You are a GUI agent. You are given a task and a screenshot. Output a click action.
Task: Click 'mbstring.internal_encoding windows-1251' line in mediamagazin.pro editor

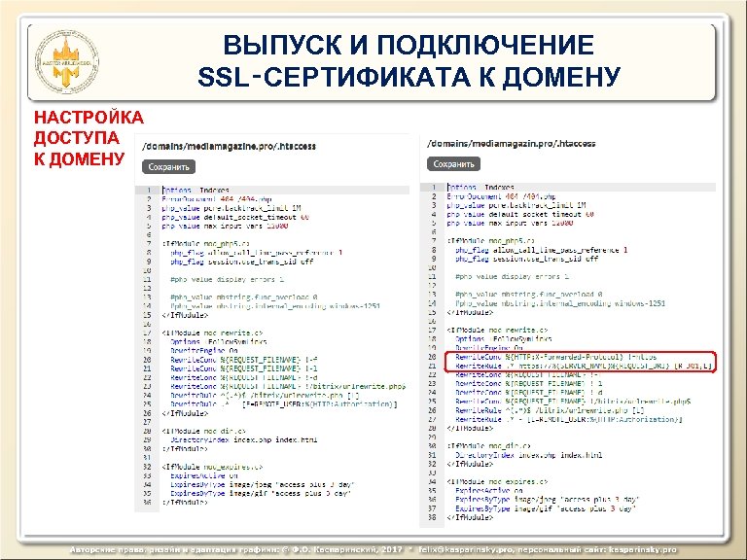560,303
